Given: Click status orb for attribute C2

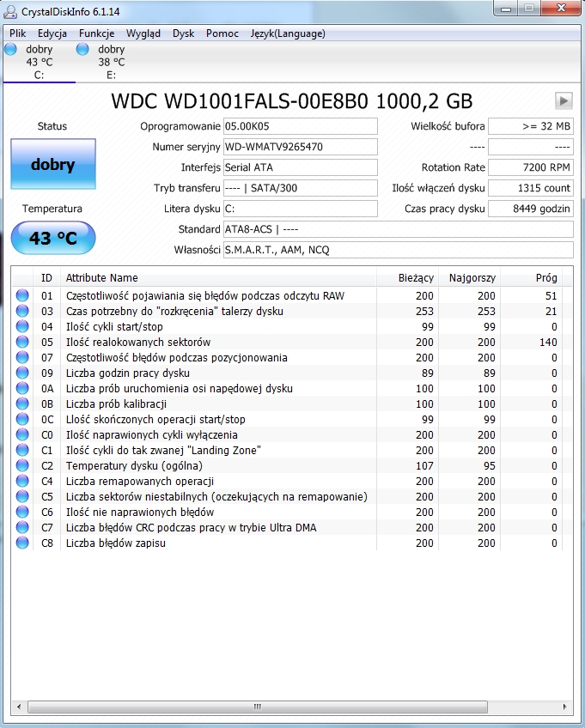Looking at the screenshot, I should (x=22, y=465).
